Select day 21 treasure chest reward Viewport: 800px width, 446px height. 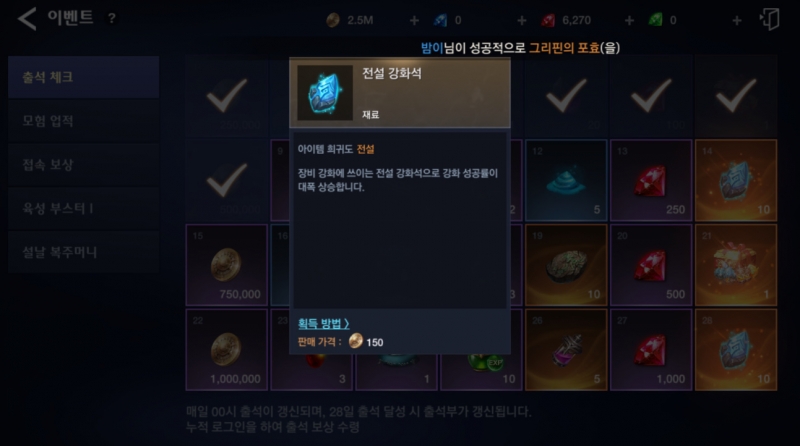point(736,265)
